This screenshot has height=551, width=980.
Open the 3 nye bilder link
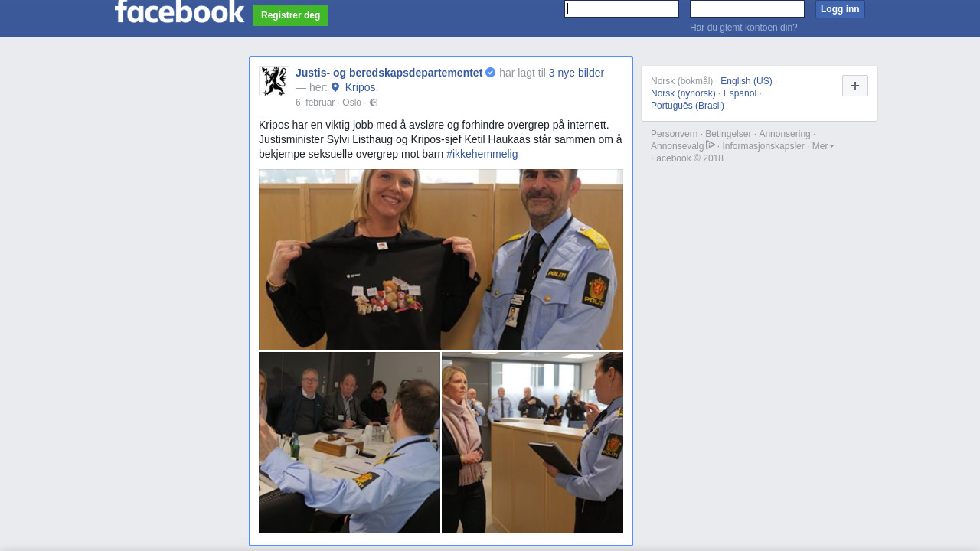point(577,73)
